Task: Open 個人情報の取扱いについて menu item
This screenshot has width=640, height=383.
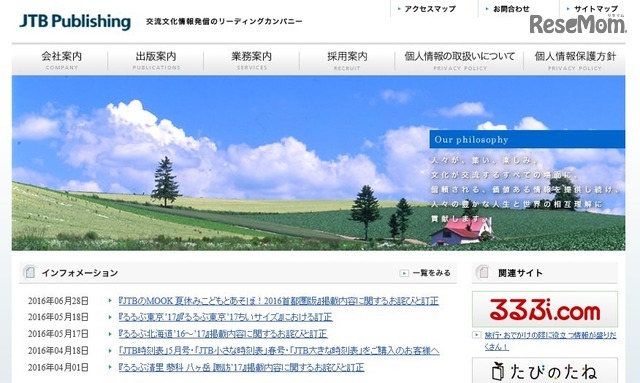Action: (x=460, y=60)
